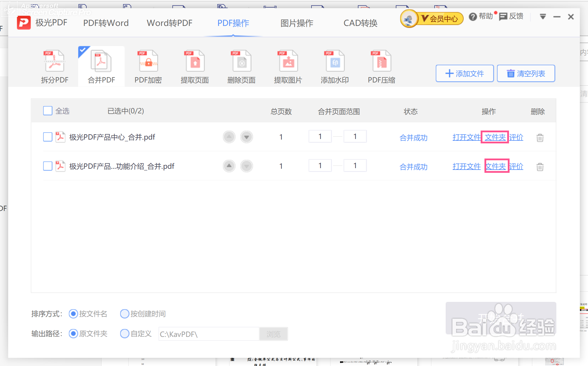Click 评价 link for 功能介绍_合并.pdf
The width and height of the screenshot is (588, 366).
(516, 166)
